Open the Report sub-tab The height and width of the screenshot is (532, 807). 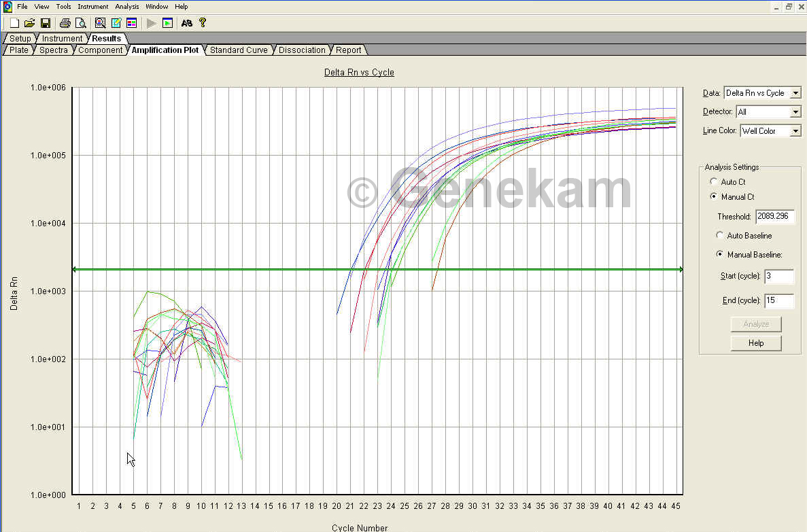click(x=348, y=50)
